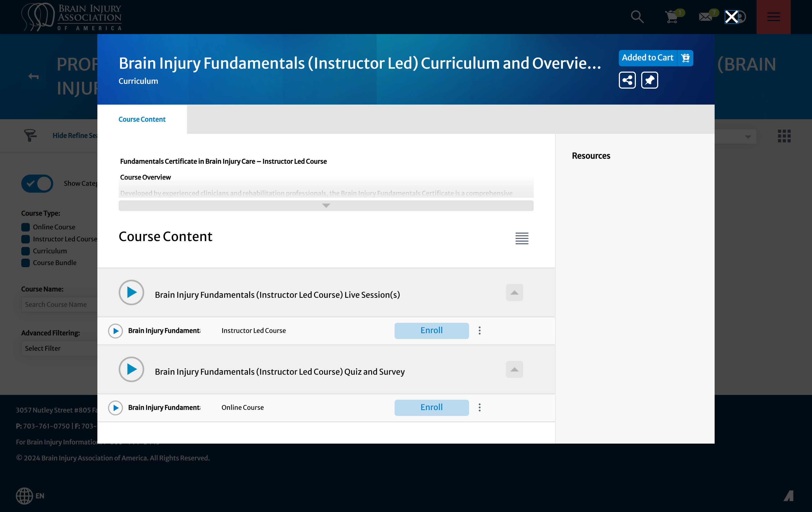Open more options for Instructor Led Course row
The image size is (812, 512).
[479, 331]
